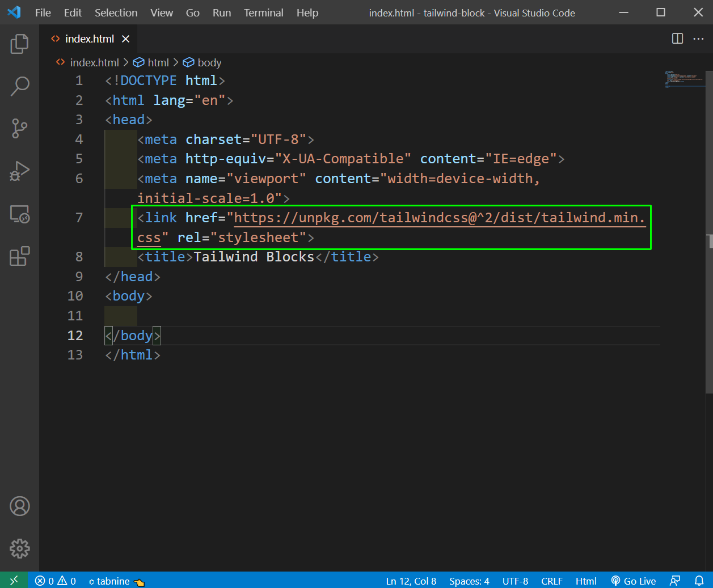This screenshot has height=588, width=713.
Task: Click the closing html tag
Action: click(133, 355)
